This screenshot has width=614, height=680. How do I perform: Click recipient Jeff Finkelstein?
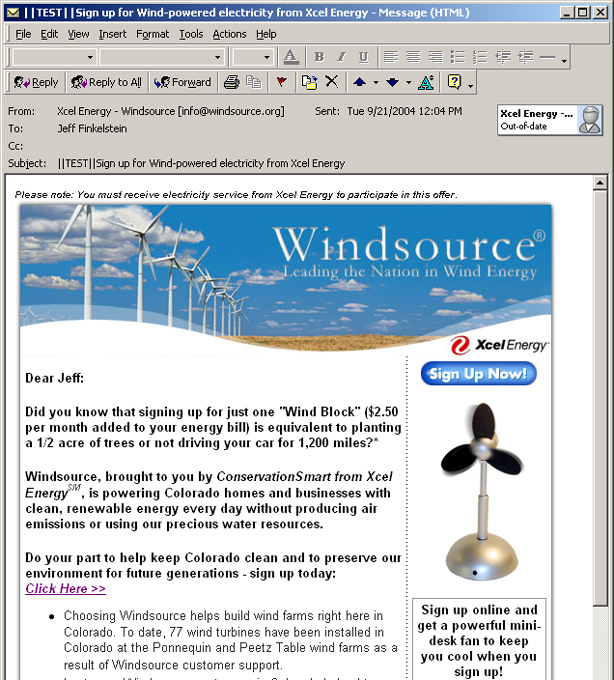(92, 128)
